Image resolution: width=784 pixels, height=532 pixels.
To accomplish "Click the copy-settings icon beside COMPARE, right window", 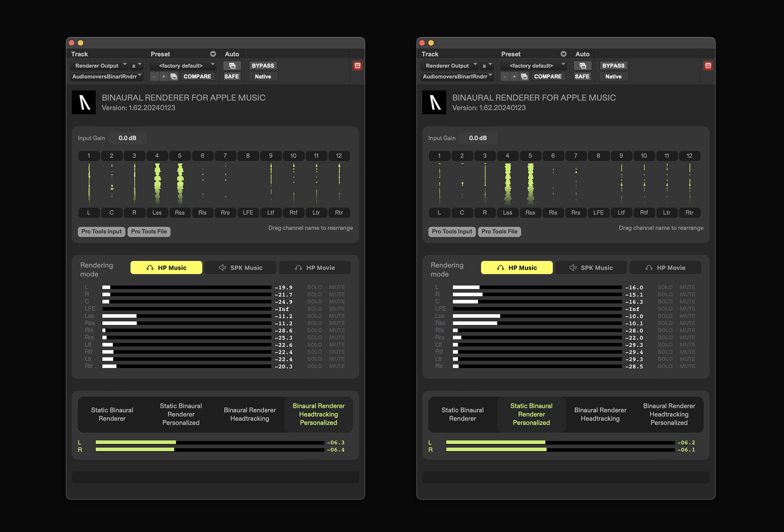I will (x=524, y=76).
